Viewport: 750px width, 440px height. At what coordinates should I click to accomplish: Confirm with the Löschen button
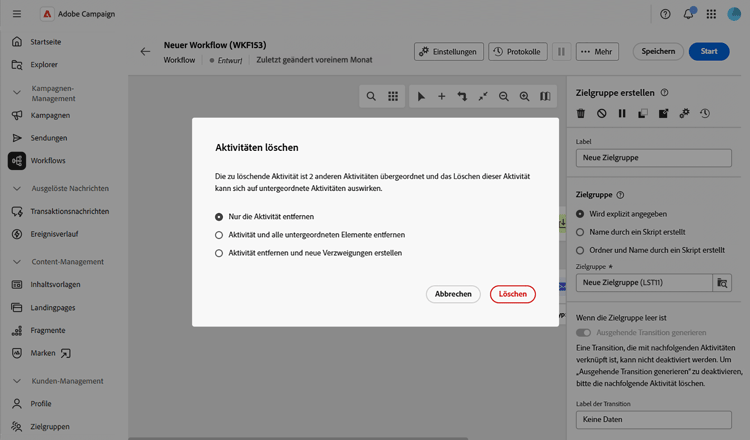click(513, 294)
